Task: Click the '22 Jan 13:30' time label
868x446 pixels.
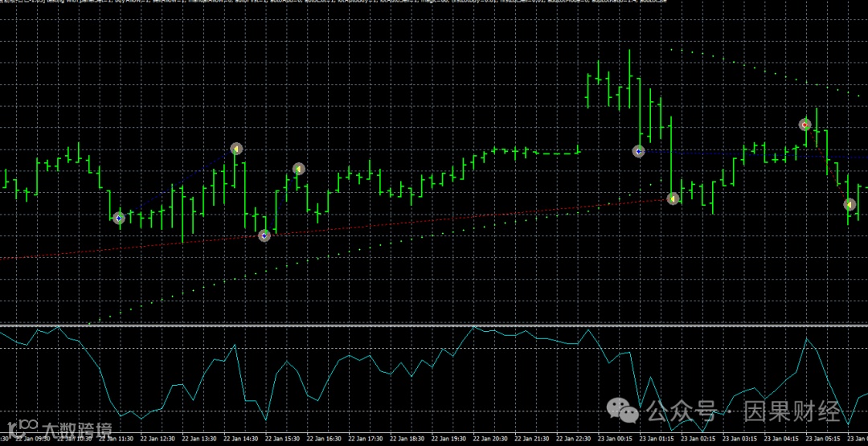Action: (199, 439)
